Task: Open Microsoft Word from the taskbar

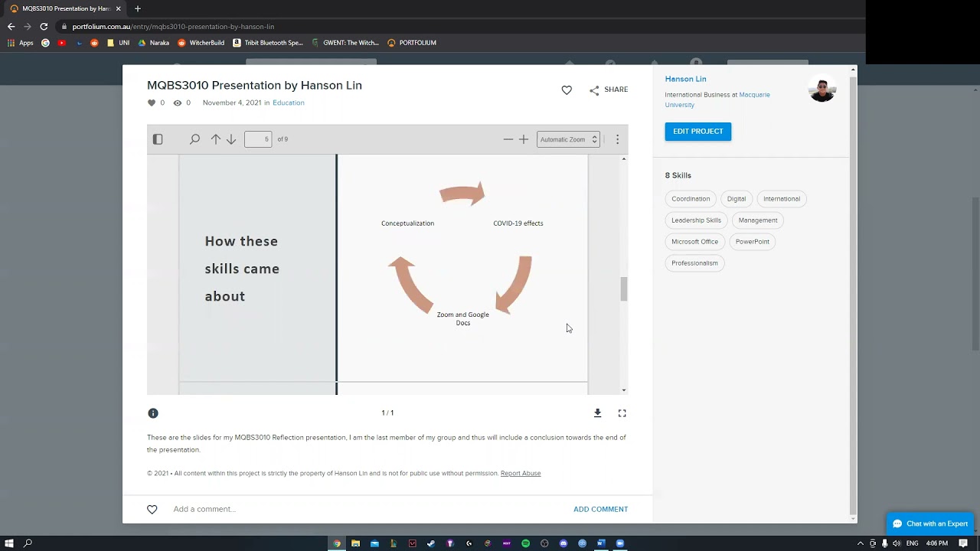Action: pyautogui.click(x=601, y=543)
